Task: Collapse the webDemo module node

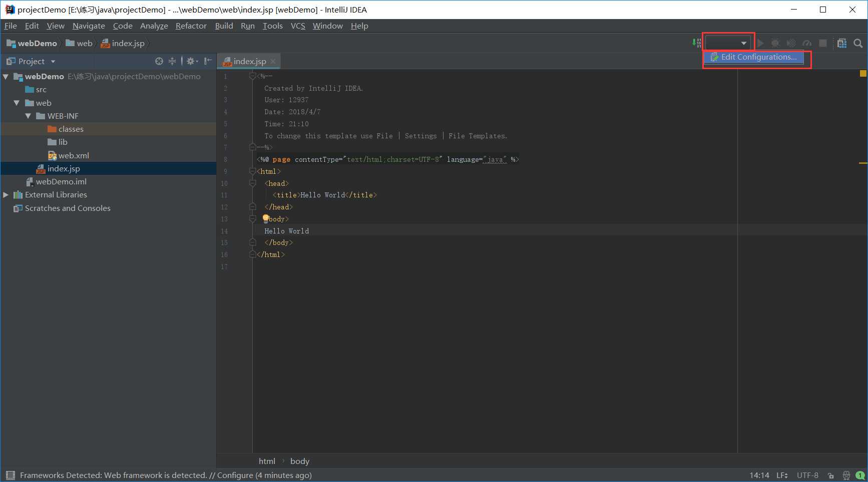Action: pos(6,77)
